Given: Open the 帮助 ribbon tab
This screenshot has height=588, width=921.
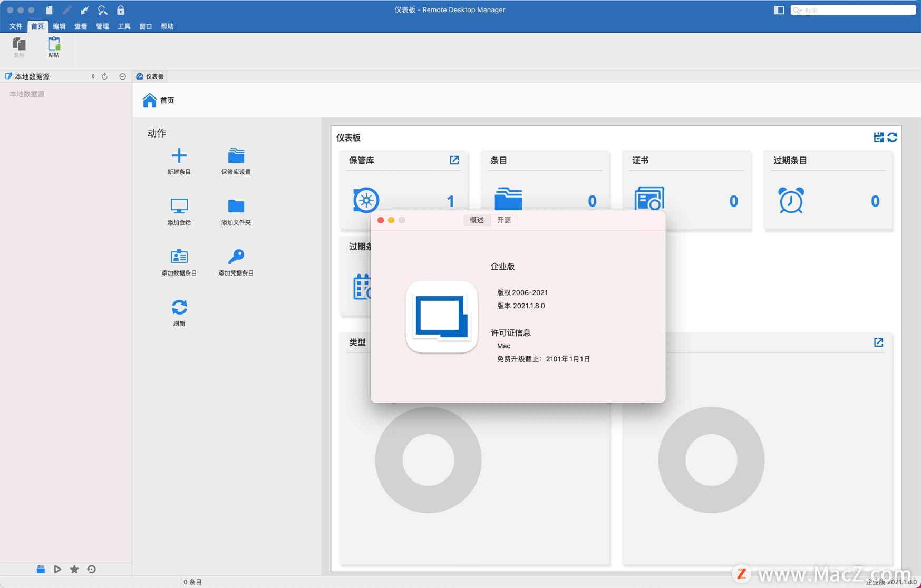Looking at the screenshot, I should coord(167,26).
